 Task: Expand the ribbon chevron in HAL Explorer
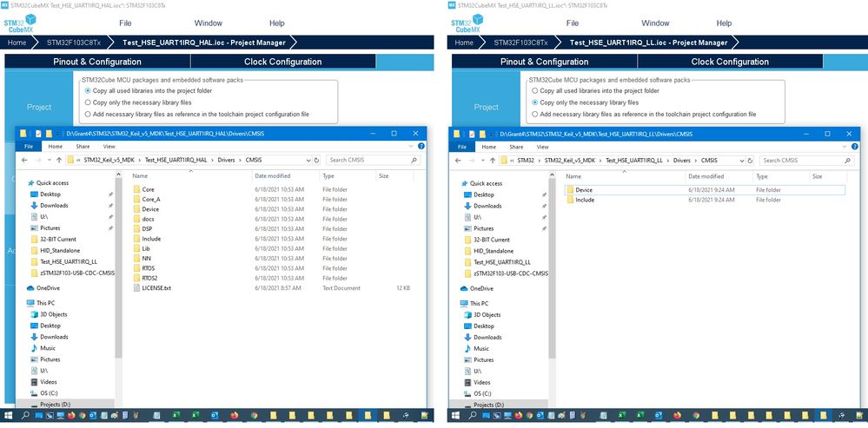[x=412, y=146]
